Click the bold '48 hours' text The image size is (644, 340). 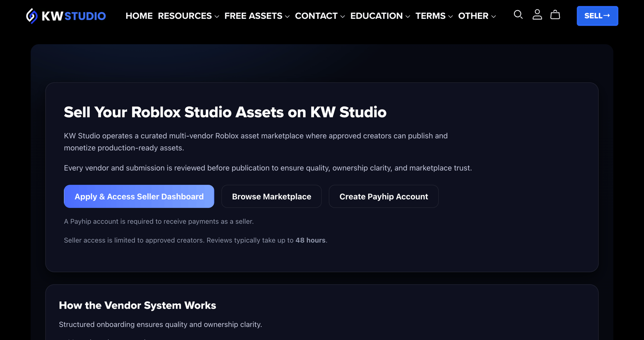point(310,240)
